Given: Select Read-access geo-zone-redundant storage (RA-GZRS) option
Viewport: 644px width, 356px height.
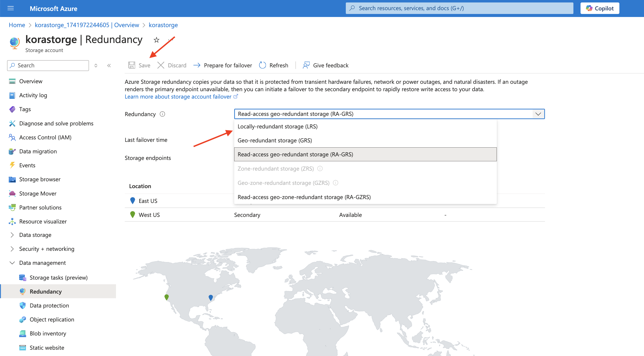Looking at the screenshot, I should [x=365, y=197].
